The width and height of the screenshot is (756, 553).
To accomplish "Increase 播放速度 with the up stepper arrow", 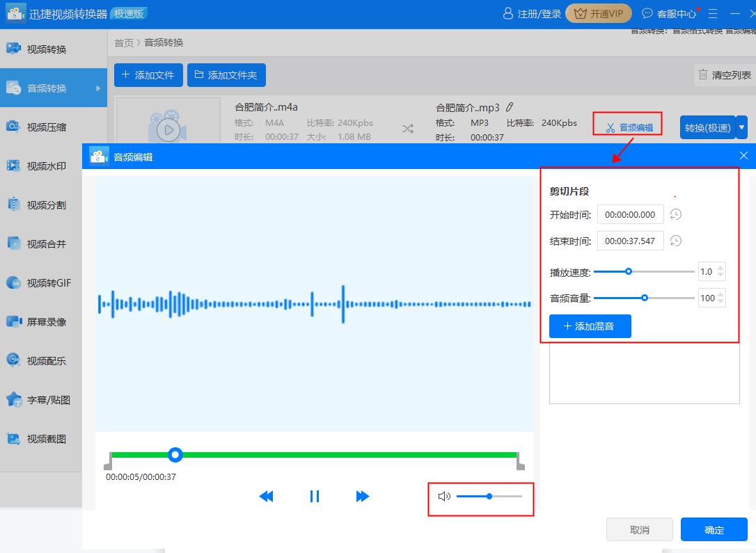I will pos(719,268).
